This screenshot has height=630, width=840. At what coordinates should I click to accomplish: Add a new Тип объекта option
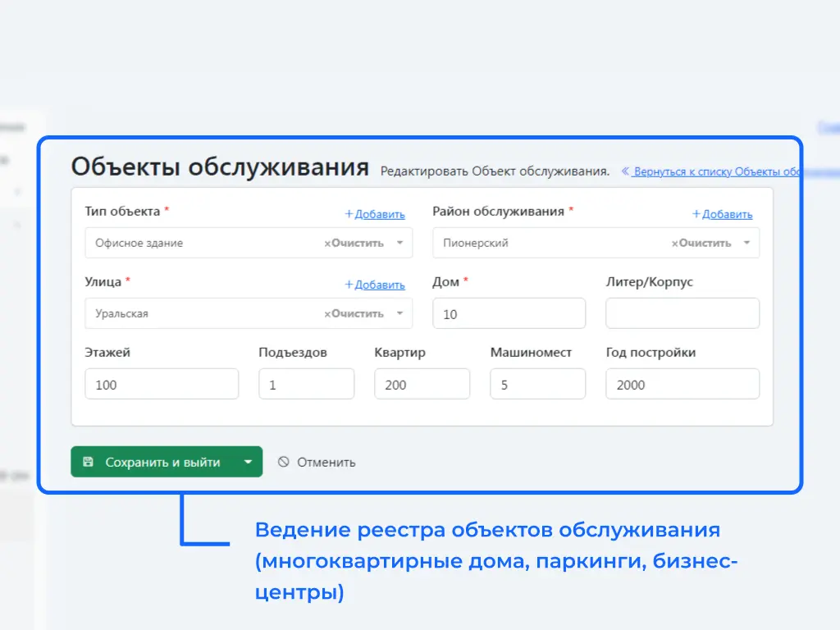[375, 214]
